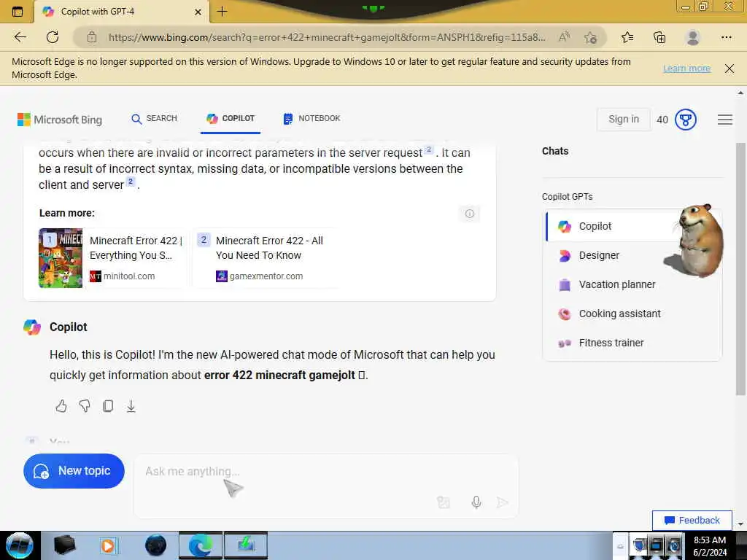Viewport: 747px width, 560px height.
Task: Select the COPILOT tab
Action: coord(231,119)
